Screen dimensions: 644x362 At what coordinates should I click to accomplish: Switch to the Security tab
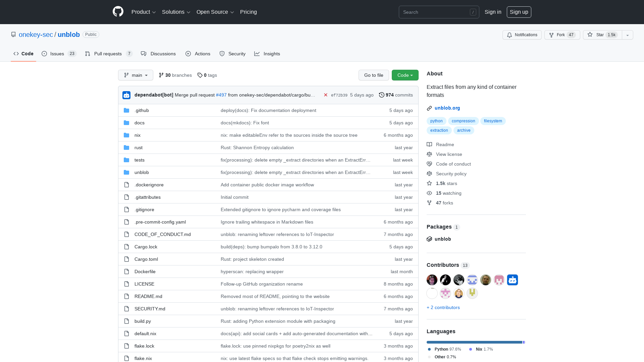click(x=232, y=54)
